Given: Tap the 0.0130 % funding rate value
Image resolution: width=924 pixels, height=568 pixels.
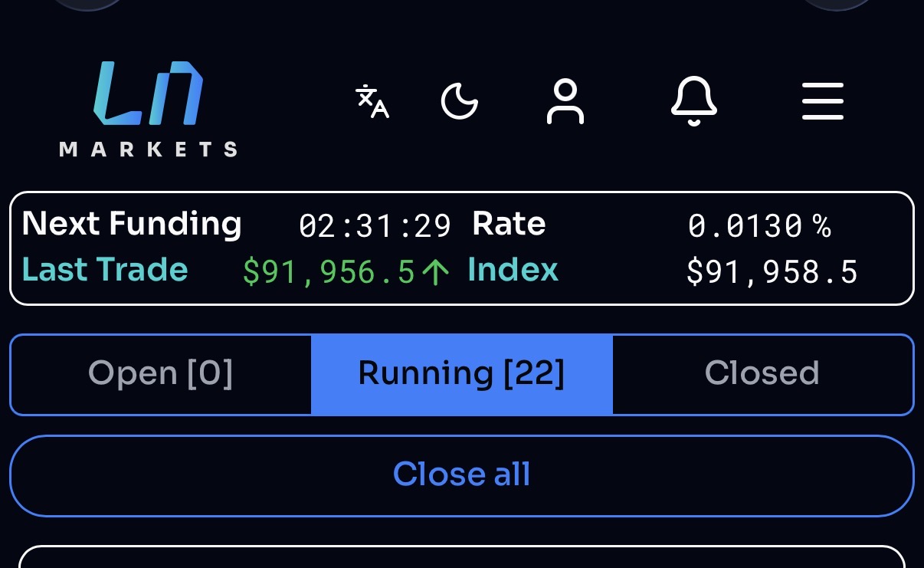Looking at the screenshot, I should tap(759, 226).
